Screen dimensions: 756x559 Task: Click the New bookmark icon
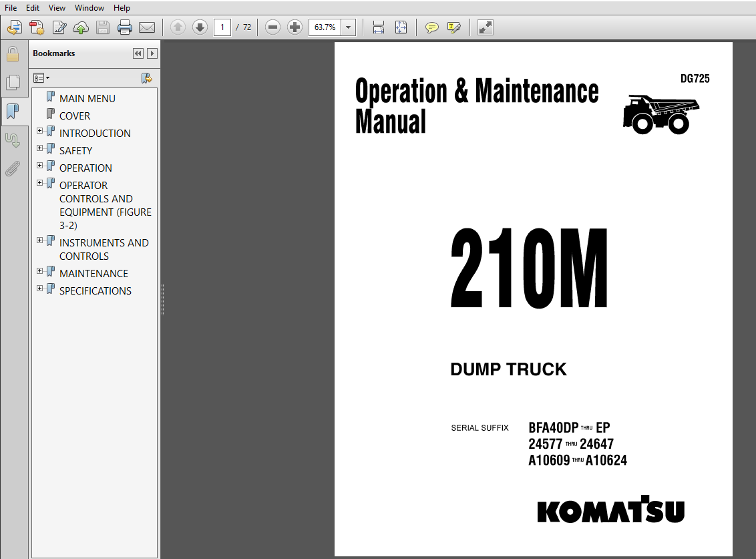[146, 78]
